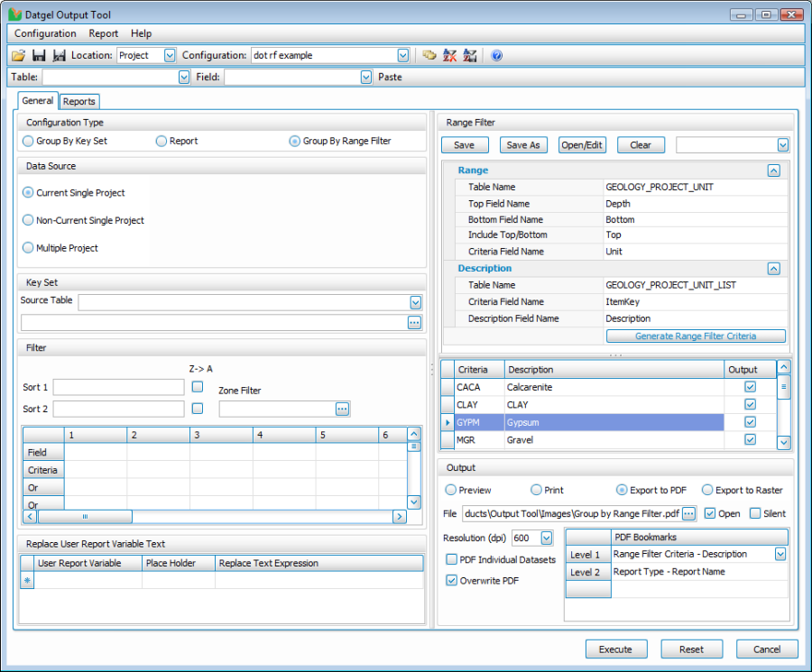This screenshot has height=672, width=812.
Task: Open the Report menu
Action: tap(103, 33)
